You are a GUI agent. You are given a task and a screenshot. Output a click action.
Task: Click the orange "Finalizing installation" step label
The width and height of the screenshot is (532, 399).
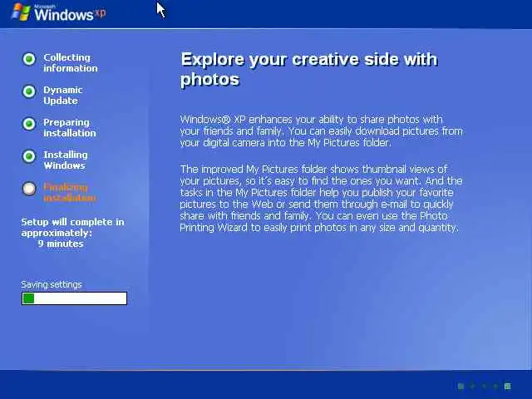(70, 192)
